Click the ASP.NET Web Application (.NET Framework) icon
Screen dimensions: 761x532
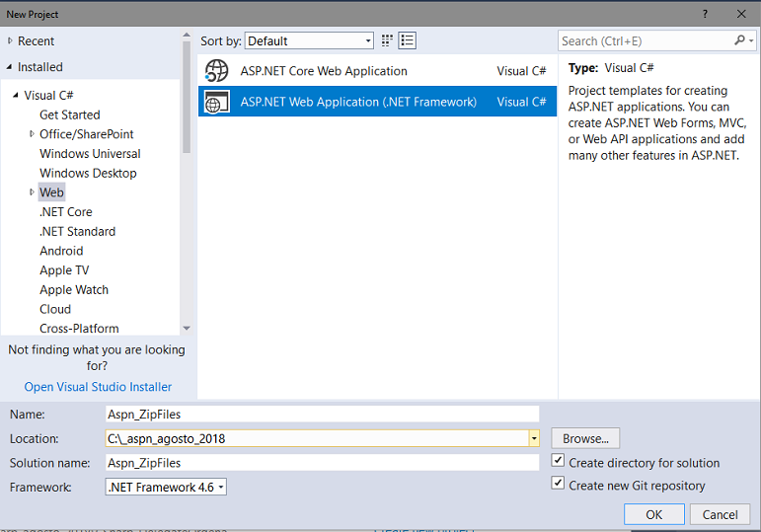tap(216, 102)
